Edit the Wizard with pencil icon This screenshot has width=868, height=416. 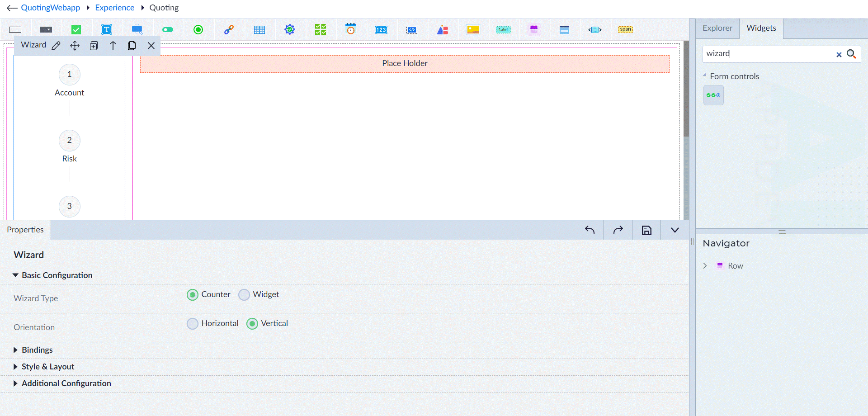(x=56, y=46)
